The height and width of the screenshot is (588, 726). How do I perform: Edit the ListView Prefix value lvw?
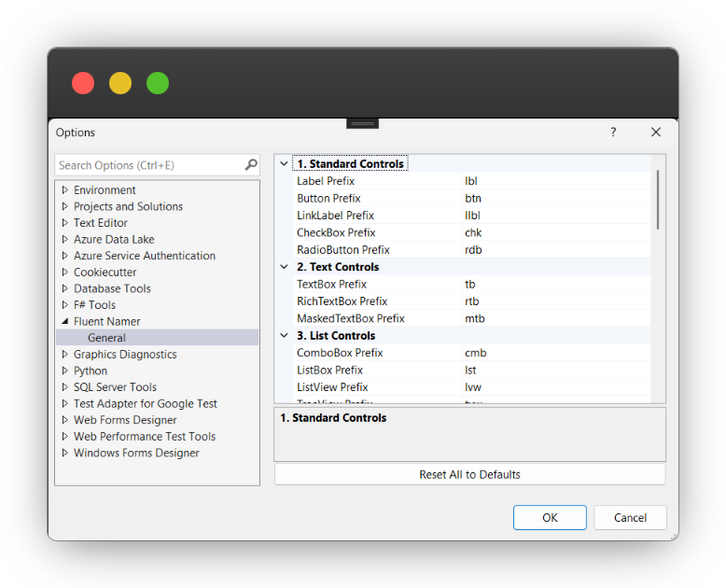tap(473, 386)
